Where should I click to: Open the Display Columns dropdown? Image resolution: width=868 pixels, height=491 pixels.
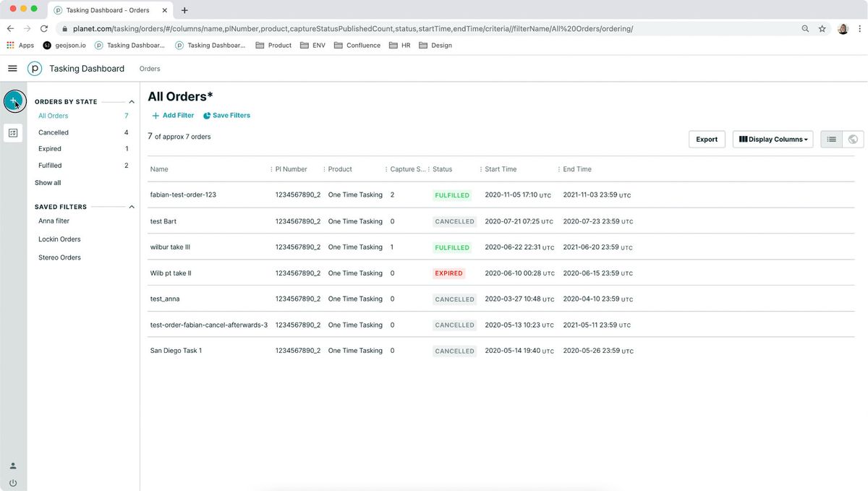point(773,140)
